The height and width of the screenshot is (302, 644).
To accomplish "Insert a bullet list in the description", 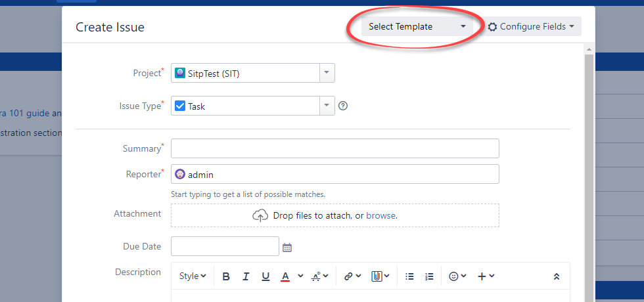I will pyautogui.click(x=409, y=276).
